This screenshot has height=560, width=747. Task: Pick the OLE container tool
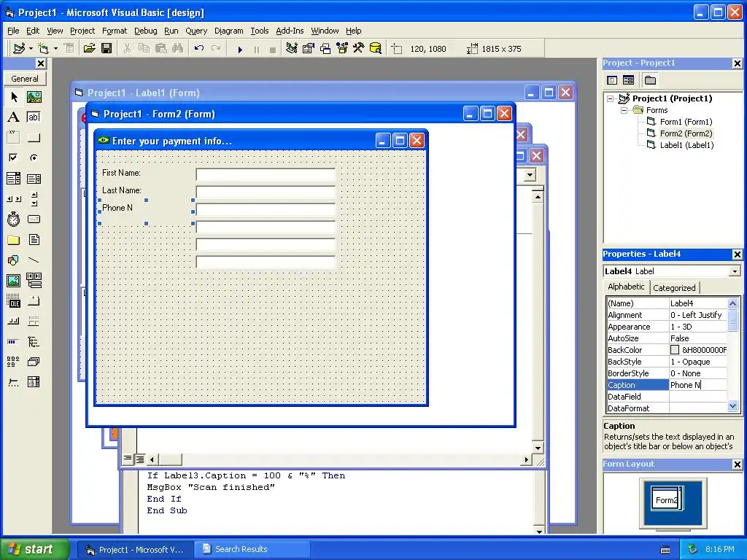(13, 301)
